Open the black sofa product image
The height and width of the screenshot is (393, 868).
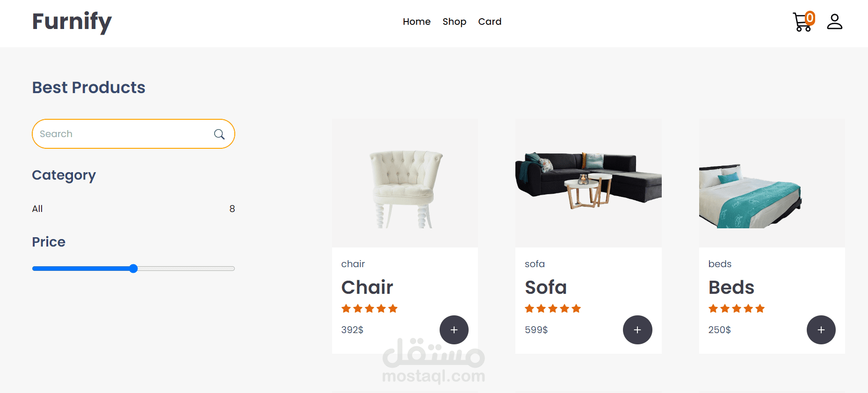tap(588, 183)
